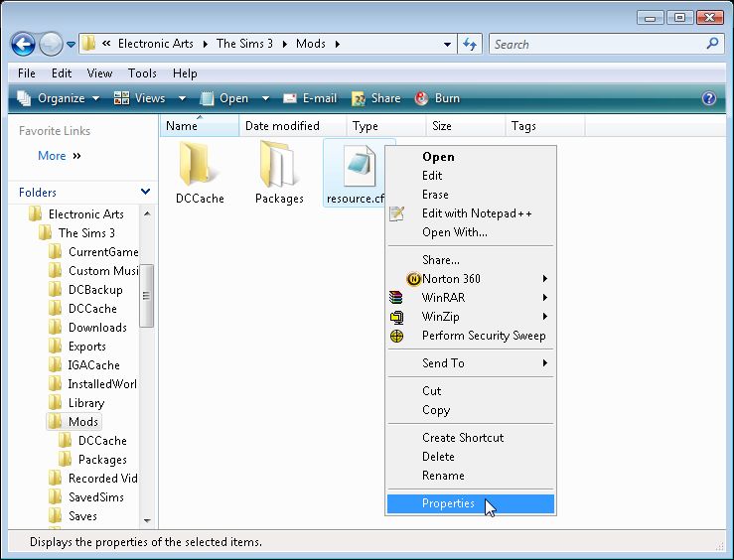Select The Sims 3 in folder tree
Image resolution: width=734 pixels, height=560 pixels.
coord(86,233)
